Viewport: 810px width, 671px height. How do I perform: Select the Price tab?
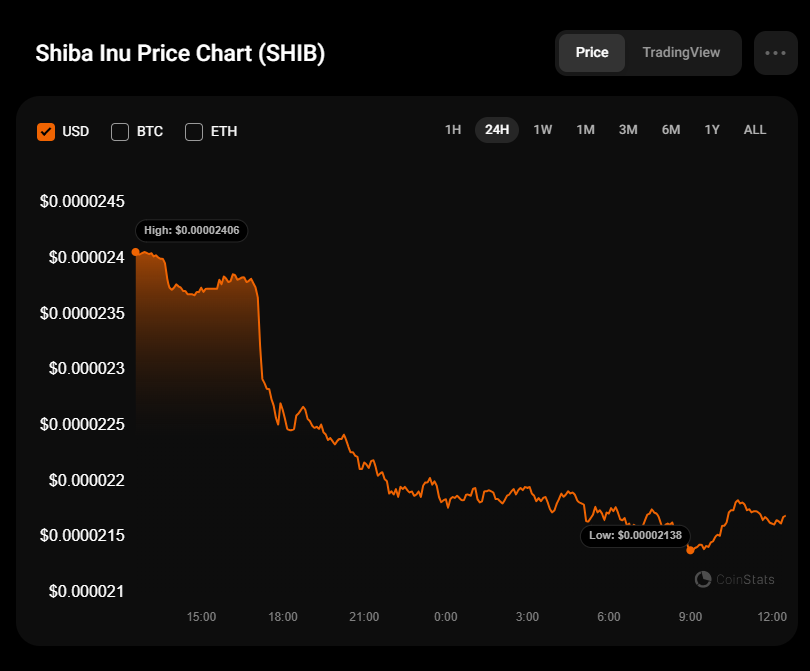pyautogui.click(x=592, y=53)
